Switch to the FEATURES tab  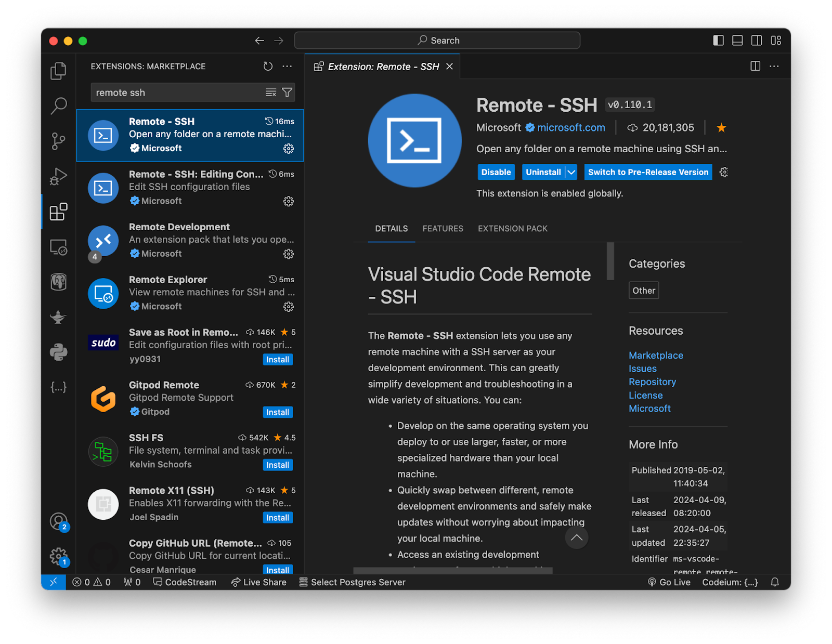coord(443,229)
